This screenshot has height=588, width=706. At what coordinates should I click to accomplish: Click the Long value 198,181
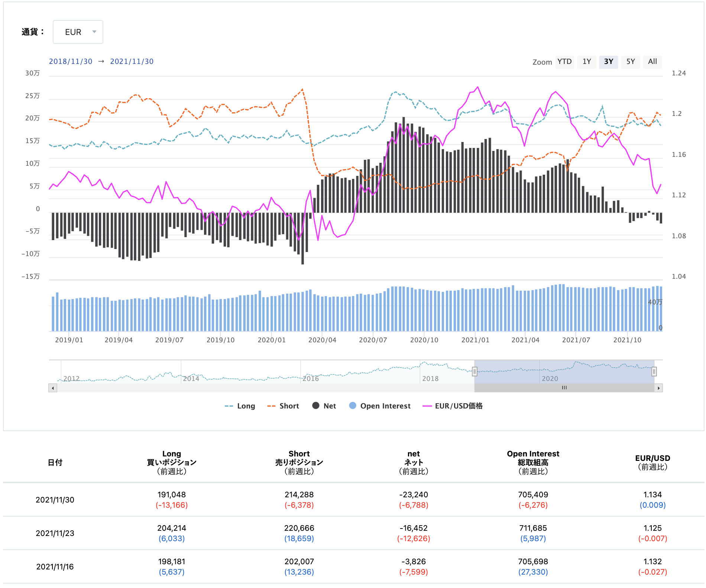[172, 562]
